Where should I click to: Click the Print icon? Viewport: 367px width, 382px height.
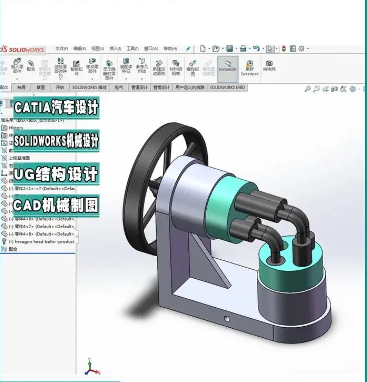point(243,49)
